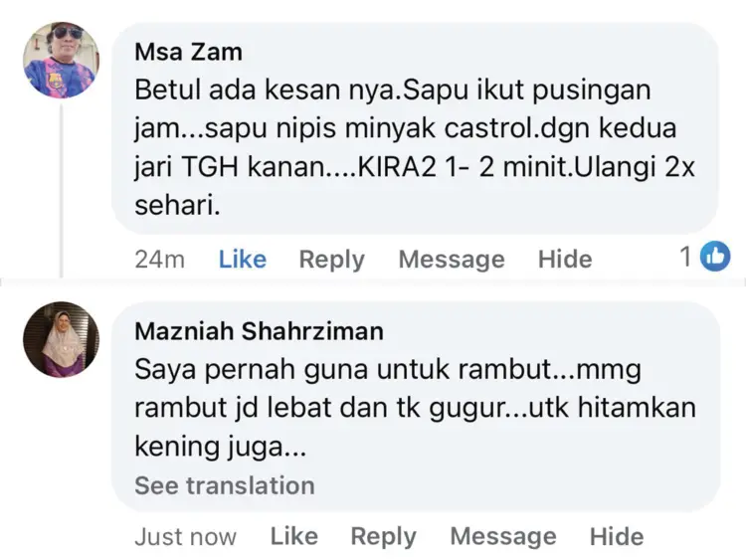
Task: Select Msa Zam's comment text bubble
Action: coord(415,128)
